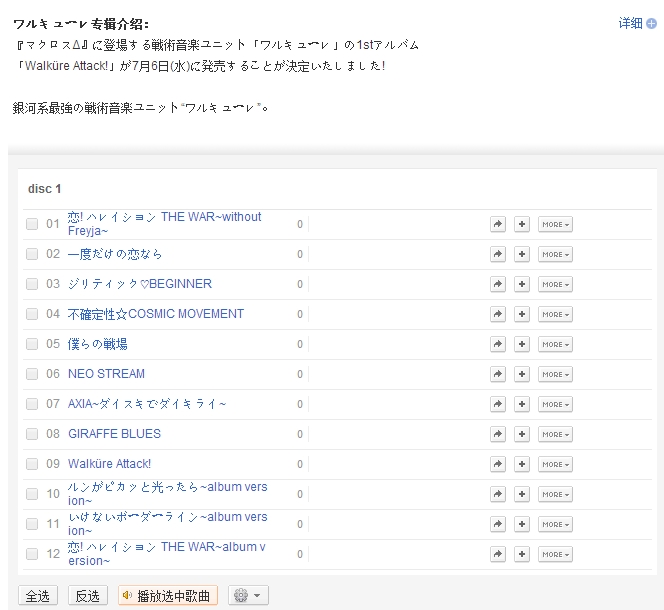664x610 pixels.
Task: Tick checkbox for track 09 Walküre Attack!
Action: (x=32, y=464)
